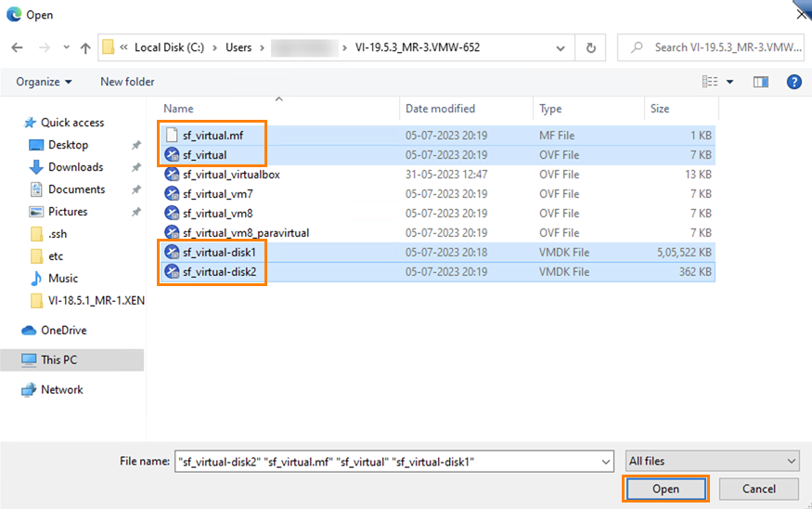The image size is (812, 509).
Task: Select the sf_virtual_virtualbox file
Action: pyautogui.click(x=231, y=175)
